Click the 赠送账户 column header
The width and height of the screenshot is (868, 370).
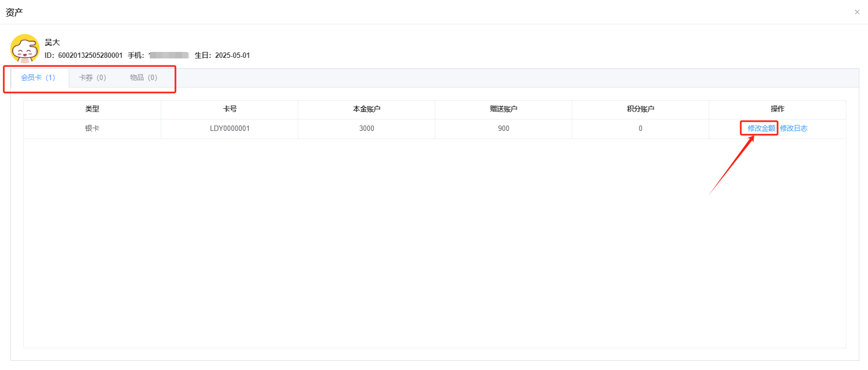(x=504, y=109)
